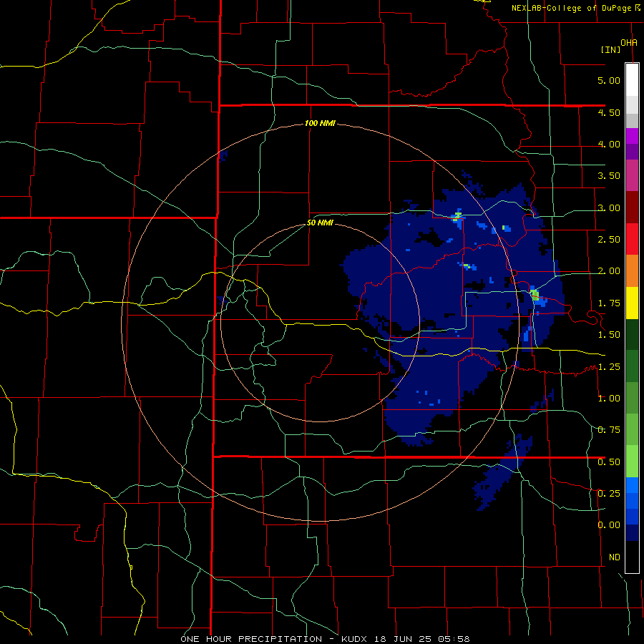The height and width of the screenshot is (644, 644).
Task: Click the 0.50 scale value
Action: (609, 462)
